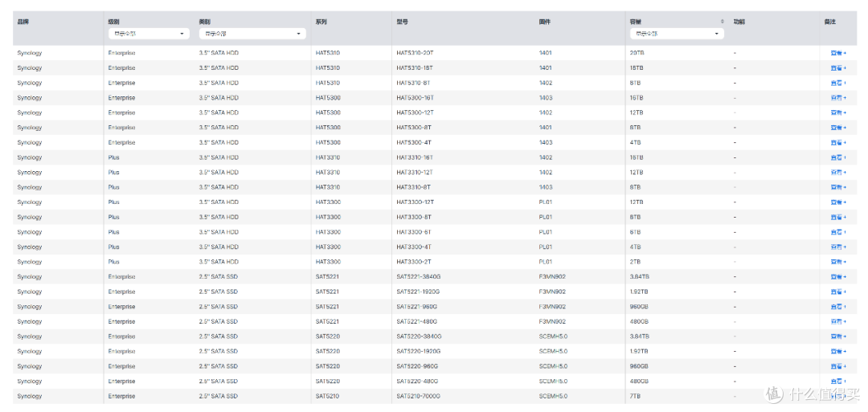View 查看+ details for HAT3300-12T
Image resolution: width=868 pixels, height=412 pixels.
(x=838, y=202)
